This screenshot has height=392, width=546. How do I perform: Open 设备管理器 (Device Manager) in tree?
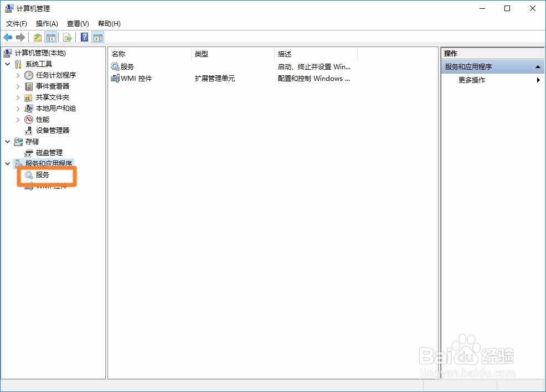(28, 130)
